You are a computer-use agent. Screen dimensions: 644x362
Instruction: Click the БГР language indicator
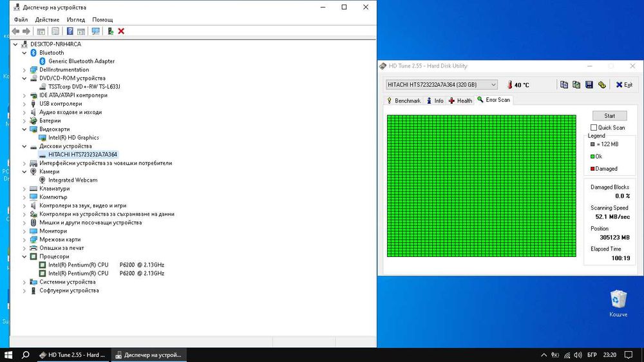click(592, 355)
